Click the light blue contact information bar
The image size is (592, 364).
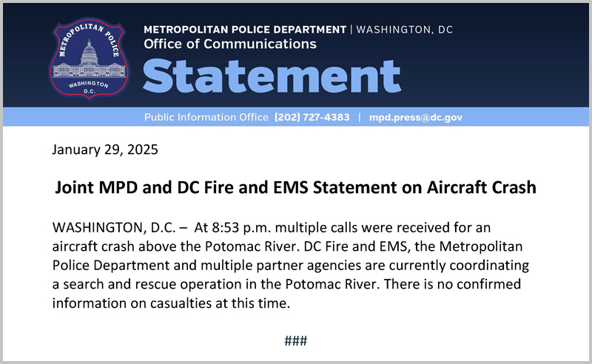click(x=295, y=117)
